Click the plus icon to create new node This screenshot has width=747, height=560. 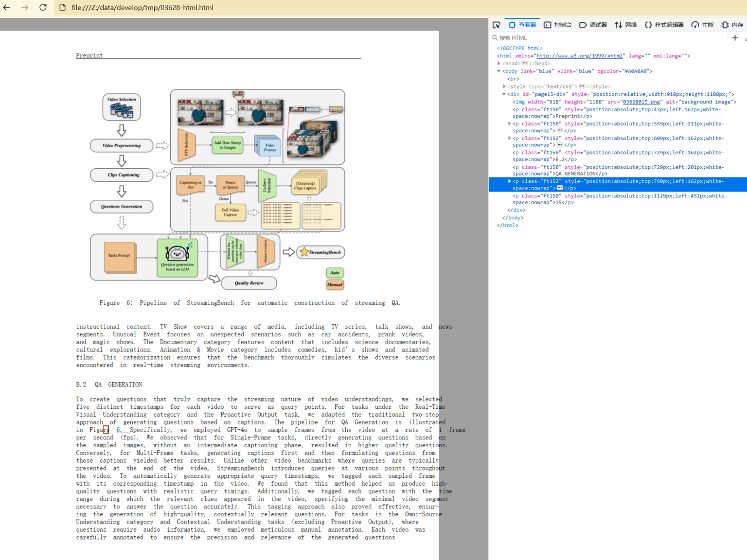[x=735, y=38]
